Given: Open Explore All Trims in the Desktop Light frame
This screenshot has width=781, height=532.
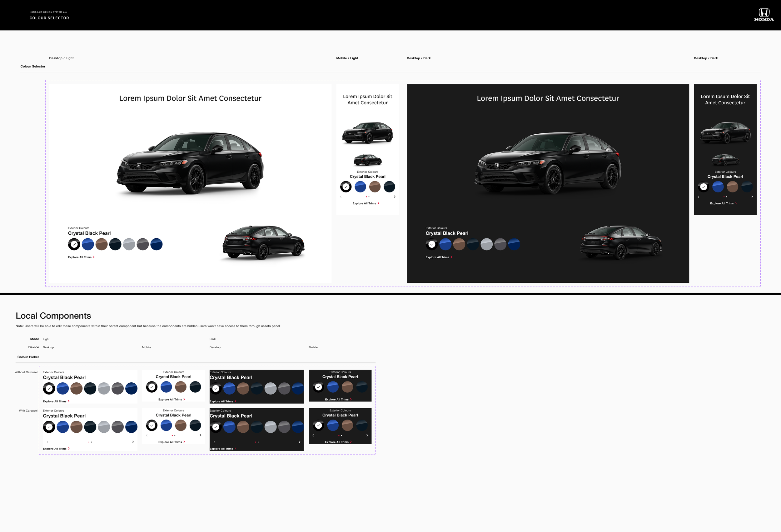Looking at the screenshot, I should tap(81, 257).
